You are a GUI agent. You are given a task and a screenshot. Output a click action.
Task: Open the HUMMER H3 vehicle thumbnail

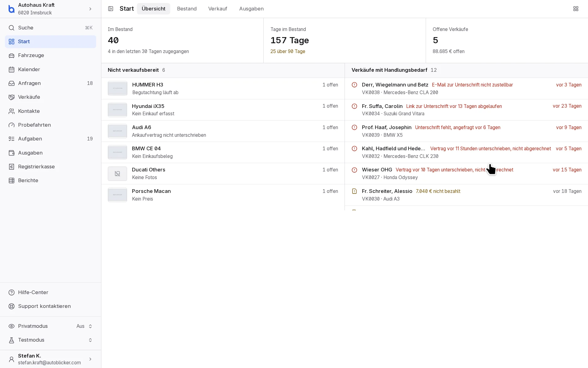point(118,88)
